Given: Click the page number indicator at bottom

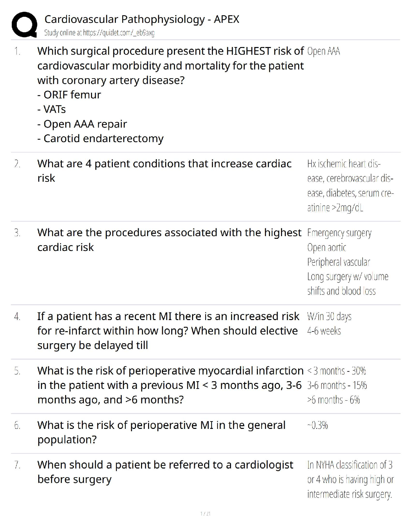Looking at the screenshot, I should click(x=205, y=514).
